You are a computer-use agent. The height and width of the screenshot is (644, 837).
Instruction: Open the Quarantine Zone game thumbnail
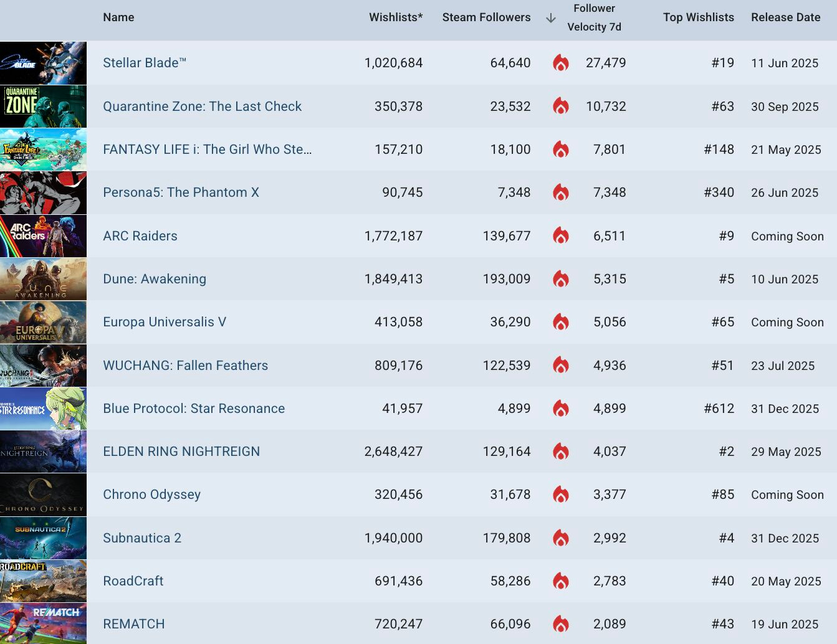43,106
